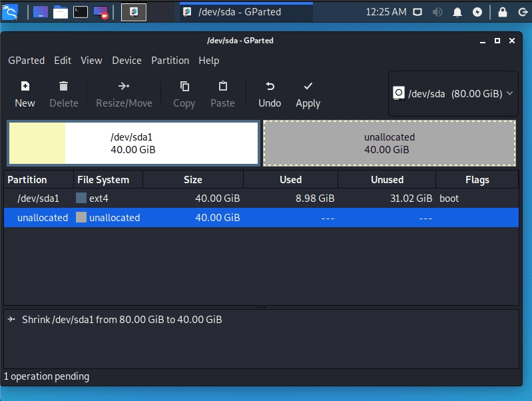Open the GParted menu

[27, 61]
